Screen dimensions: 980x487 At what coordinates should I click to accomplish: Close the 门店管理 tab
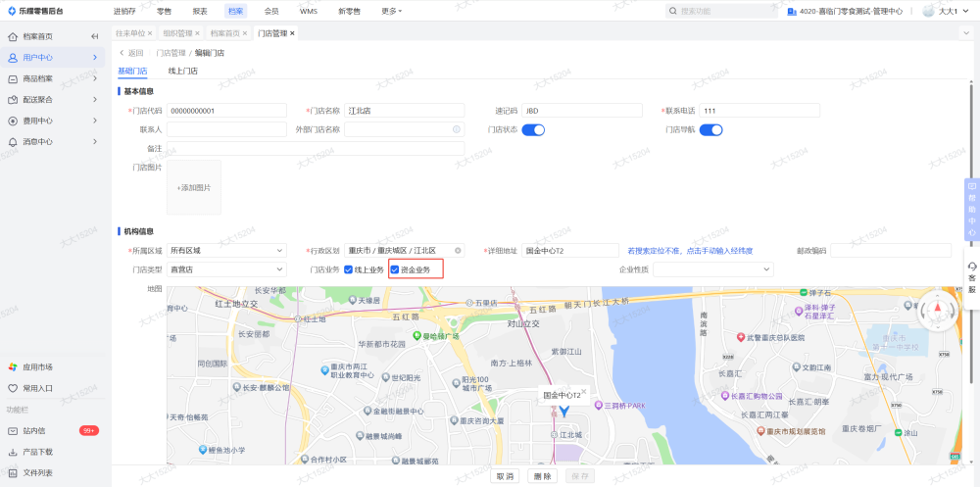292,33
